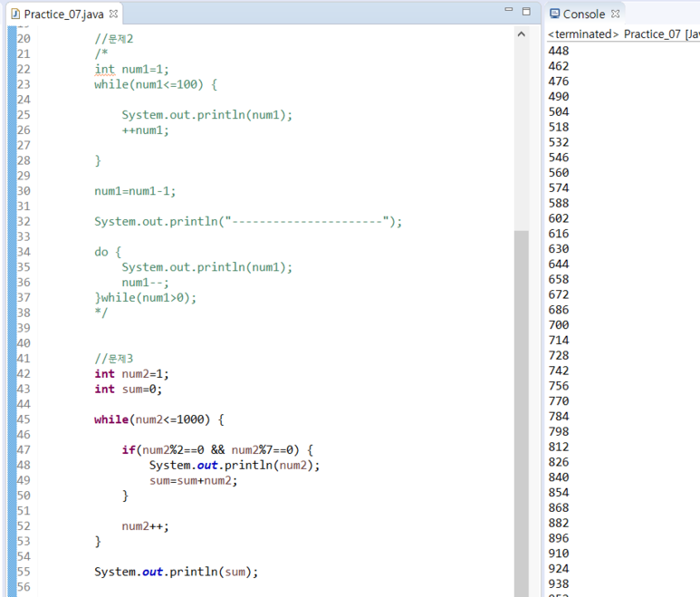Click System.out.println(sum); line
This screenshot has height=597, width=700.
(x=176, y=572)
